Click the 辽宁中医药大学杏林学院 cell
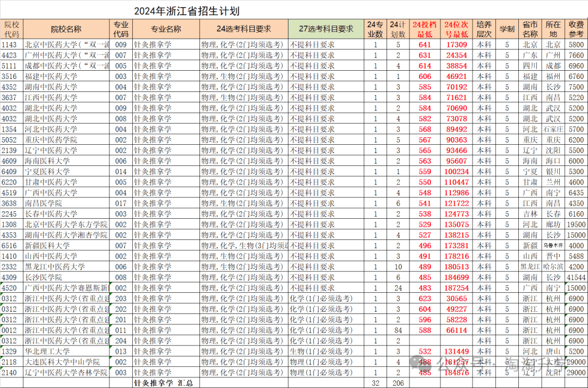The image size is (588, 388). pyautogui.click(x=66, y=373)
